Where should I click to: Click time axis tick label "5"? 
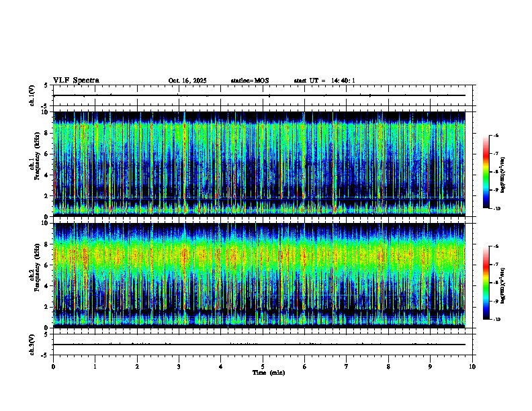pos(263,367)
